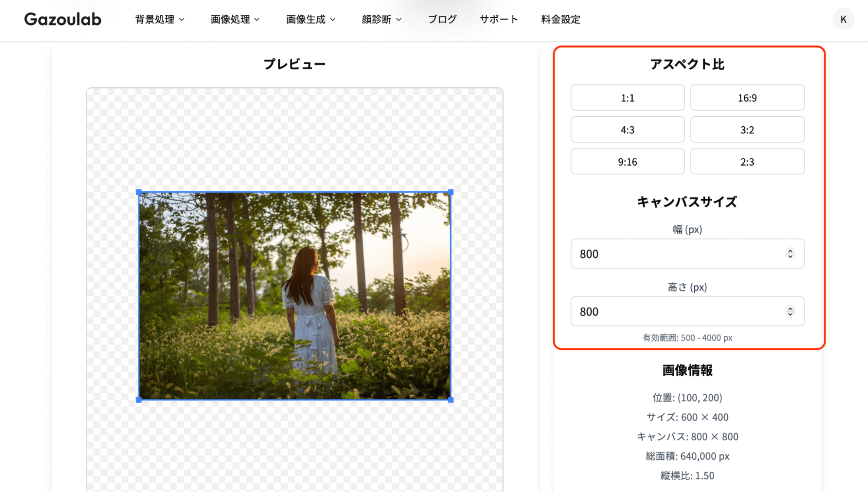The image size is (868, 492).
Task: Open the 顔診断 dropdown menu
Action: [x=382, y=20]
